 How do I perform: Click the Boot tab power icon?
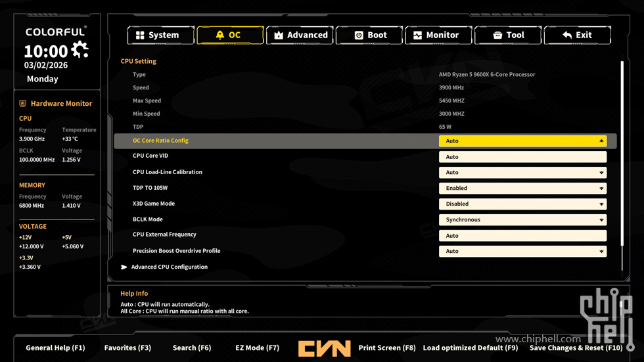pos(359,35)
